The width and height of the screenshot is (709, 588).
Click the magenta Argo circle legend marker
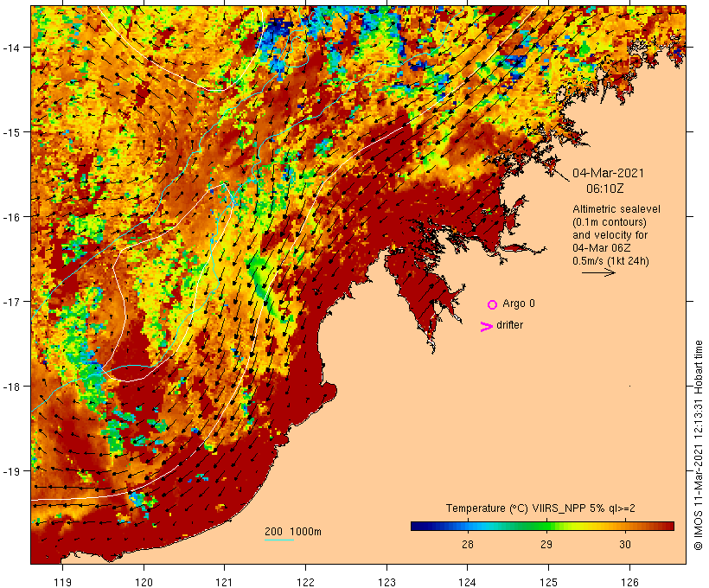click(493, 304)
